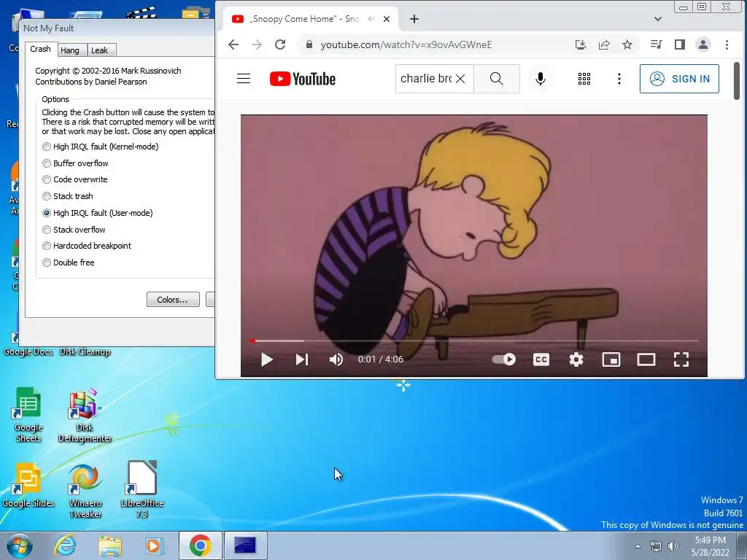Reload the YouTube page

click(x=280, y=44)
